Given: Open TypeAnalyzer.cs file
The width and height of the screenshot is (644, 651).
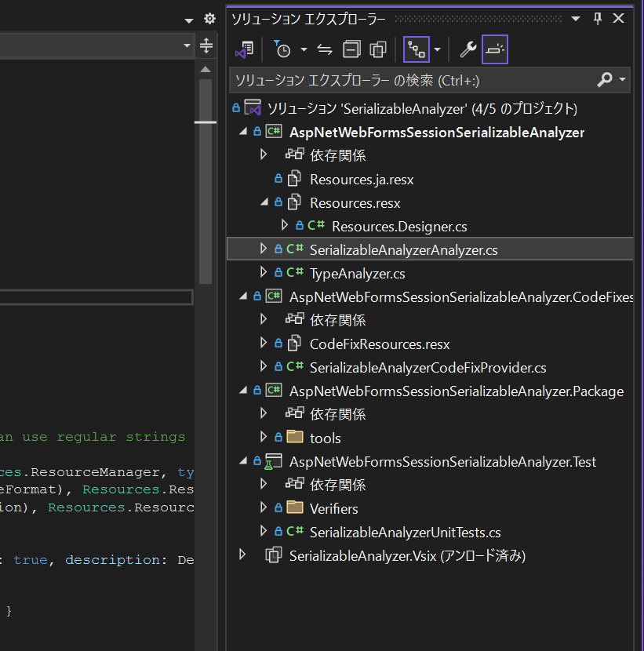Looking at the screenshot, I should [358, 274].
